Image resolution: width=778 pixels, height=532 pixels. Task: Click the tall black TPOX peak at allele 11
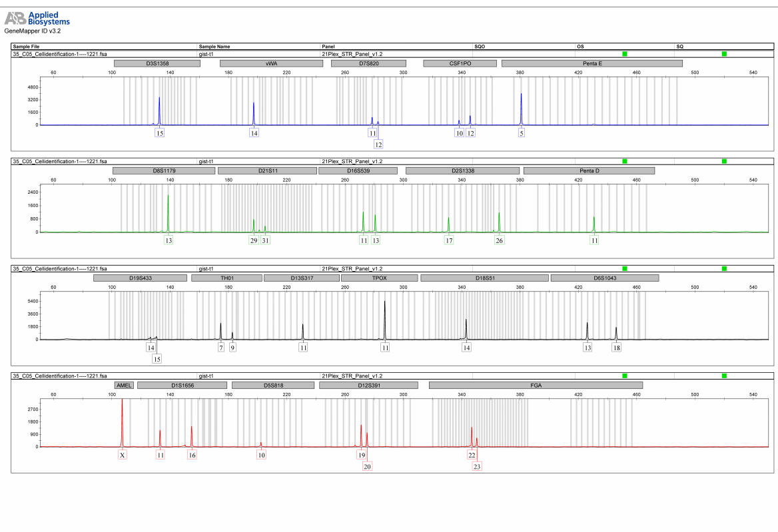pos(384,320)
